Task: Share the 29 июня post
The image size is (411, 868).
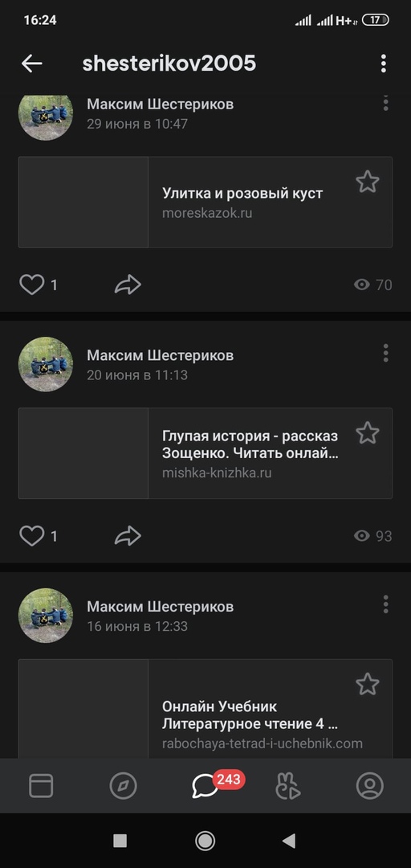Action: pos(128,285)
